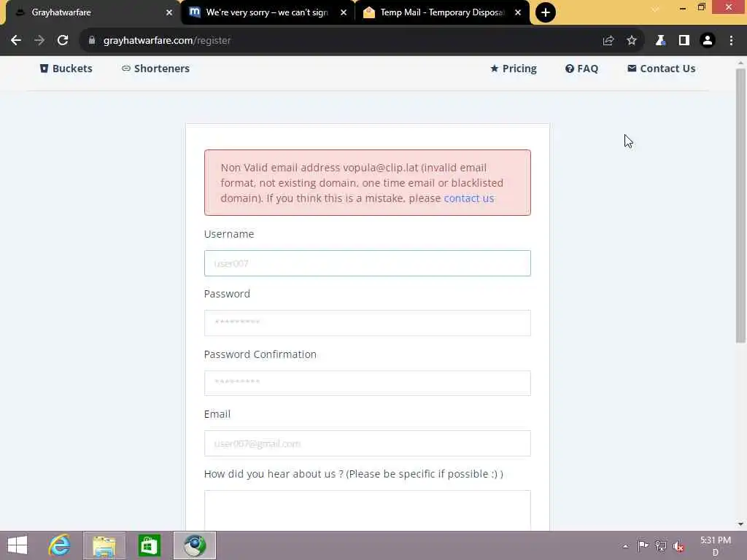Close the Grayhatwarfare tab
This screenshot has height=560, width=747.
tap(169, 13)
